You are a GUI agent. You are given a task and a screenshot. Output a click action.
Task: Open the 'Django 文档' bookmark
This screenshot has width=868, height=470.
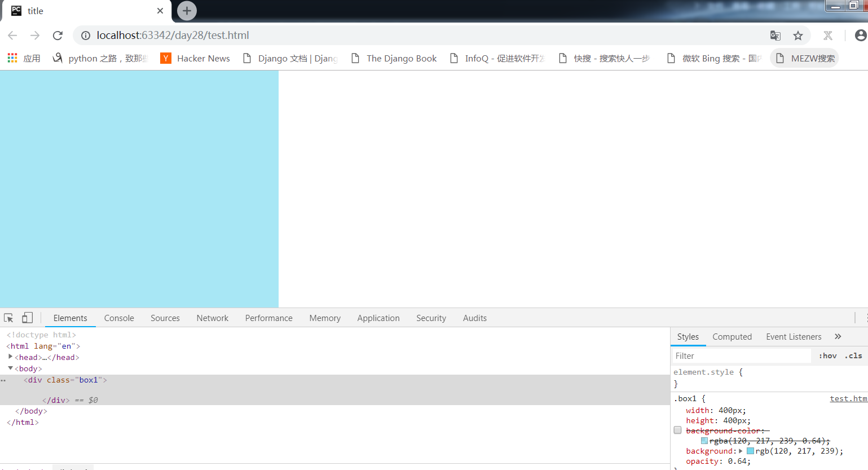pyautogui.click(x=290, y=58)
